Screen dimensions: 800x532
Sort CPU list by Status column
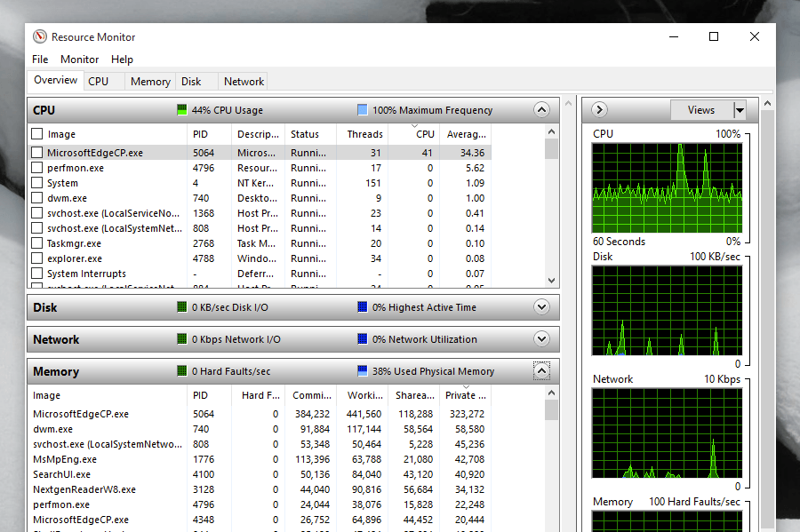(x=310, y=134)
